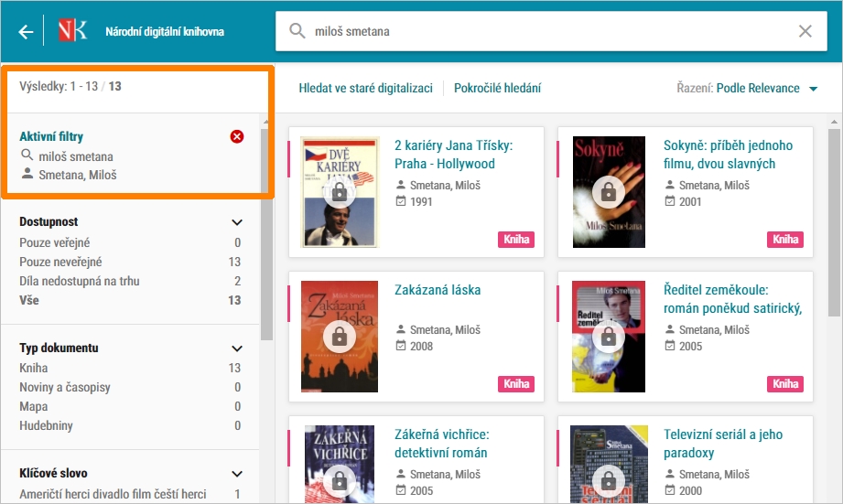Click the lock icon on the '2 kariéry Jana Třísky' cover

point(340,192)
